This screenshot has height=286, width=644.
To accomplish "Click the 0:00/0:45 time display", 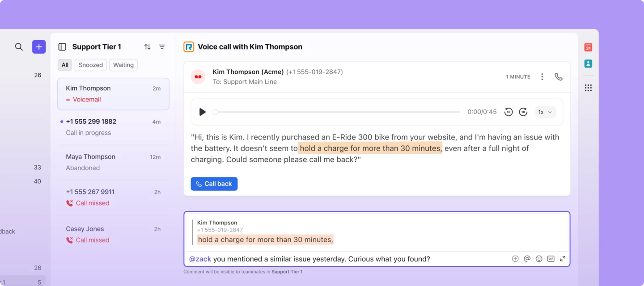I will click(482, 112).
